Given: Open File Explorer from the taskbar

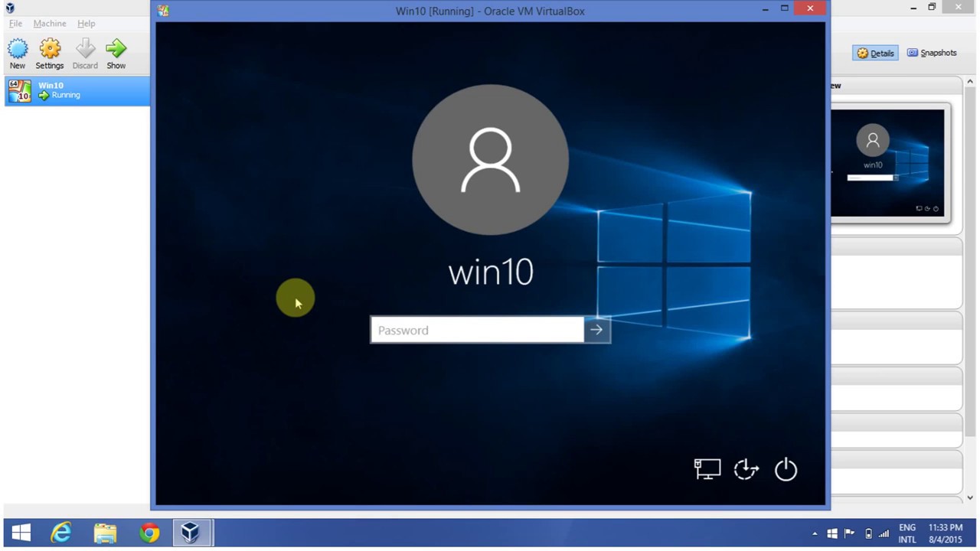Looking at the screenshot, I should coord(105,533).
